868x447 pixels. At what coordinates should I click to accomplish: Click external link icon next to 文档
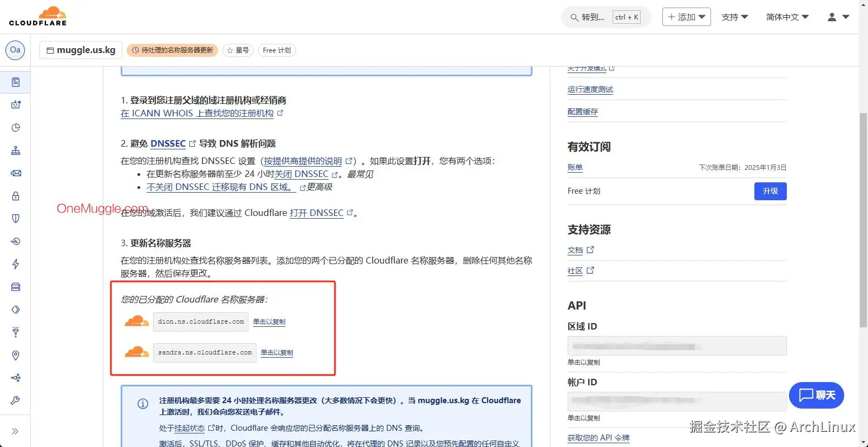tap(590, 249)
